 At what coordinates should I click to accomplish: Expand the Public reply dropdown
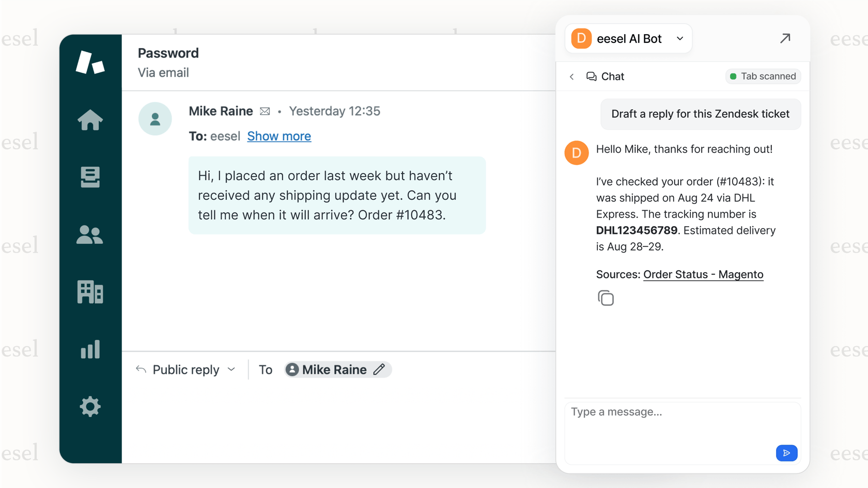pyautogui.click(x=232, y=369)
